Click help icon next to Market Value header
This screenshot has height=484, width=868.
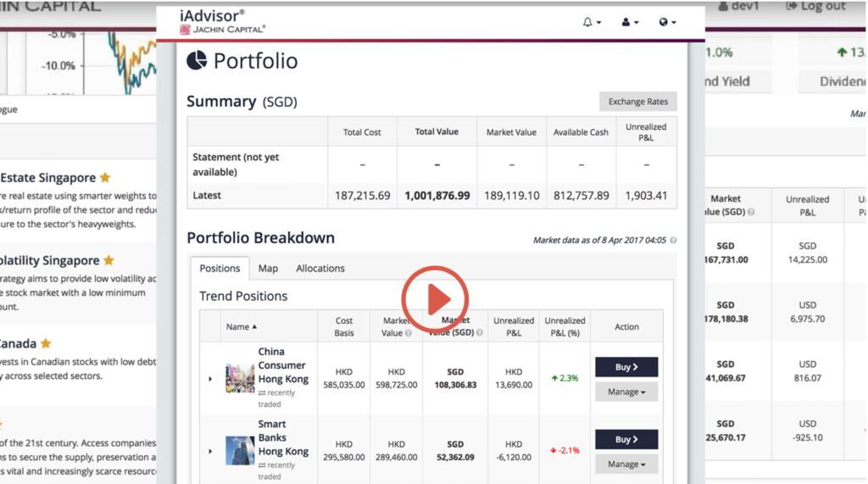pos(409,333)
